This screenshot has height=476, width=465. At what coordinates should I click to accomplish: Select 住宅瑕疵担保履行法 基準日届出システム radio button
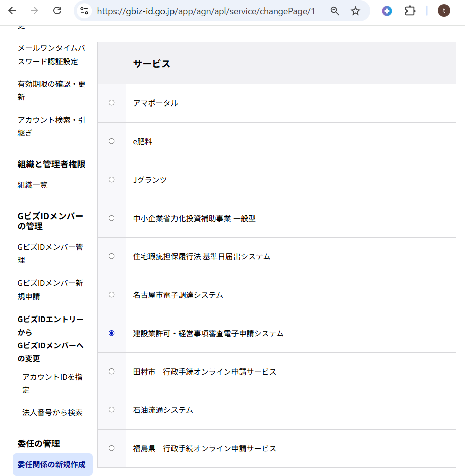[111, 256]
